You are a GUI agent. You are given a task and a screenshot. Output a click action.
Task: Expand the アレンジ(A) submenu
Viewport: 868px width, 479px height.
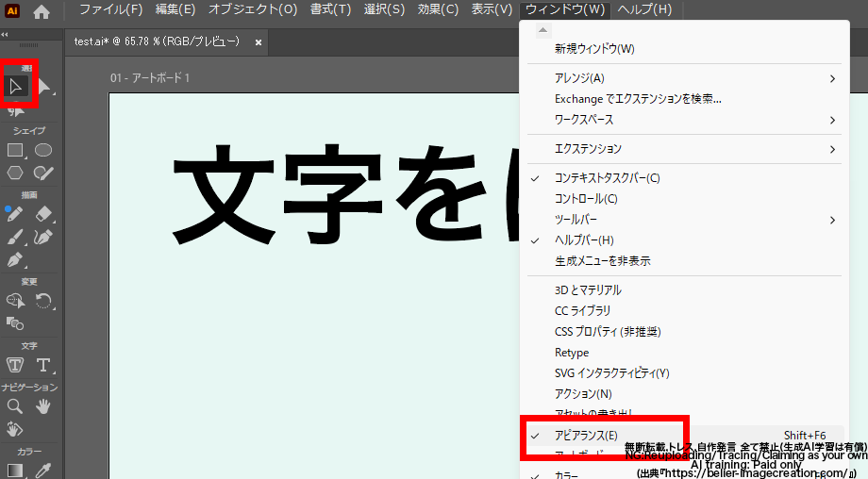click(684, 78)
